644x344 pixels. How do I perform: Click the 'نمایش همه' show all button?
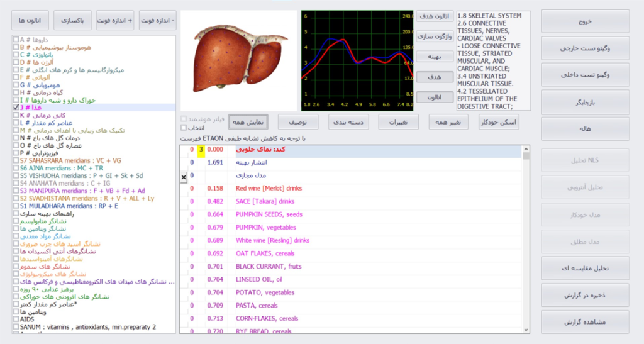click(x=248, y=122)
